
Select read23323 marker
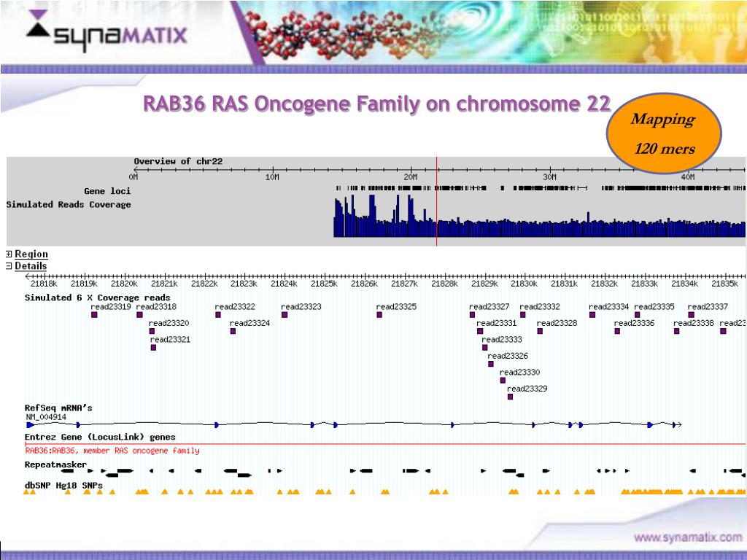284,315
